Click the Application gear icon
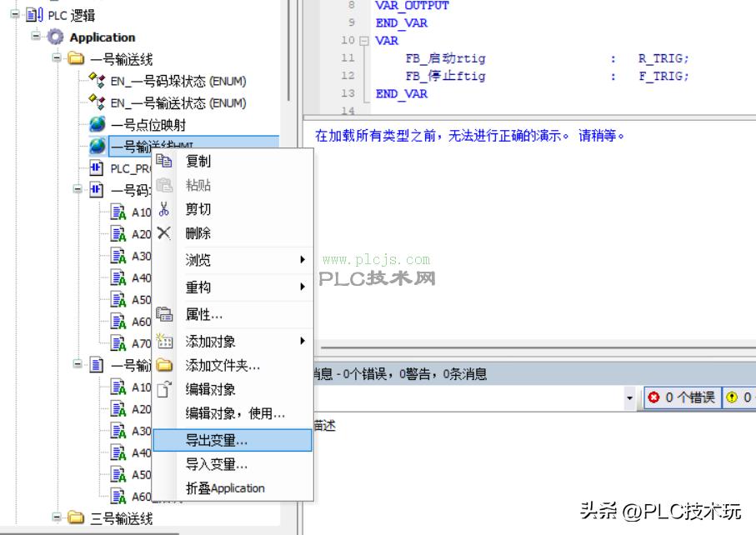 click(56, 37)
